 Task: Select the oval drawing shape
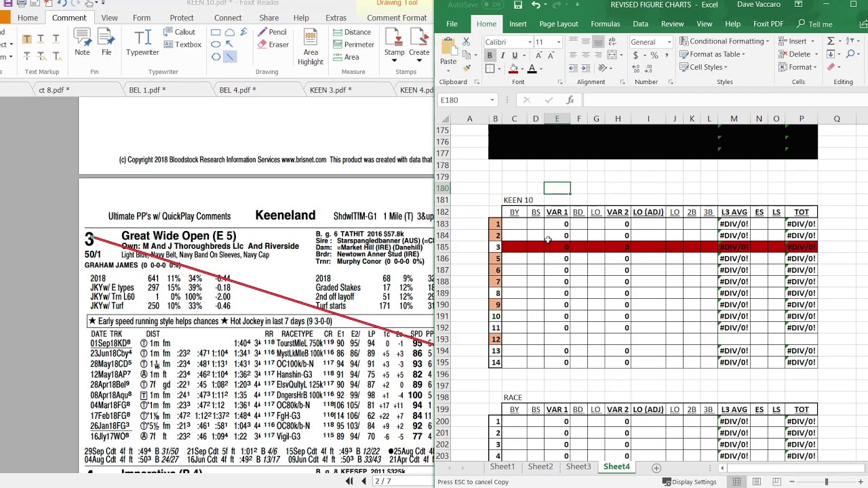(216, 45)
